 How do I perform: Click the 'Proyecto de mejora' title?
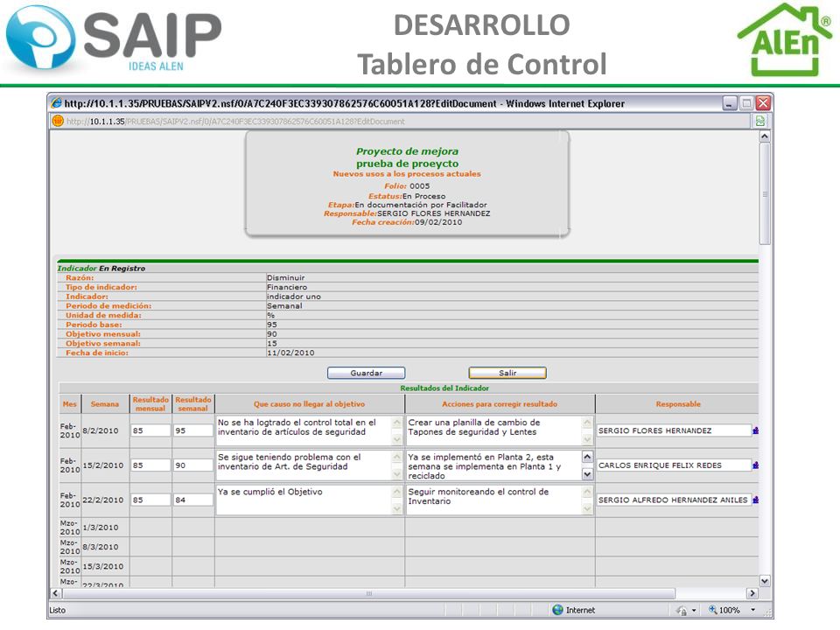coord(407,151)
